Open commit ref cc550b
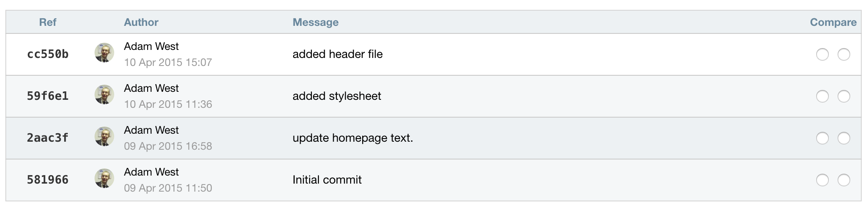 (x=48, y=54)
